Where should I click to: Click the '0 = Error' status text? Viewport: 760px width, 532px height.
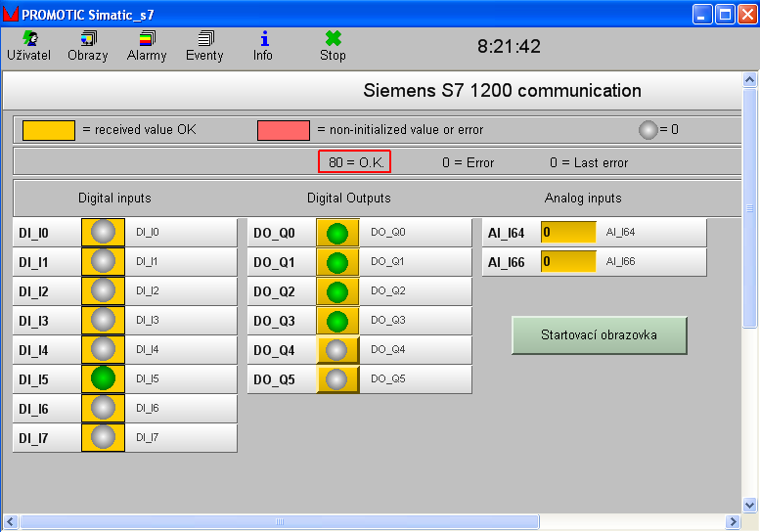[469, 162]
